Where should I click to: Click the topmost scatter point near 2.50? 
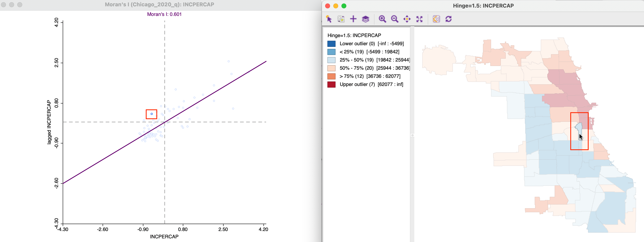click(228, 61)
